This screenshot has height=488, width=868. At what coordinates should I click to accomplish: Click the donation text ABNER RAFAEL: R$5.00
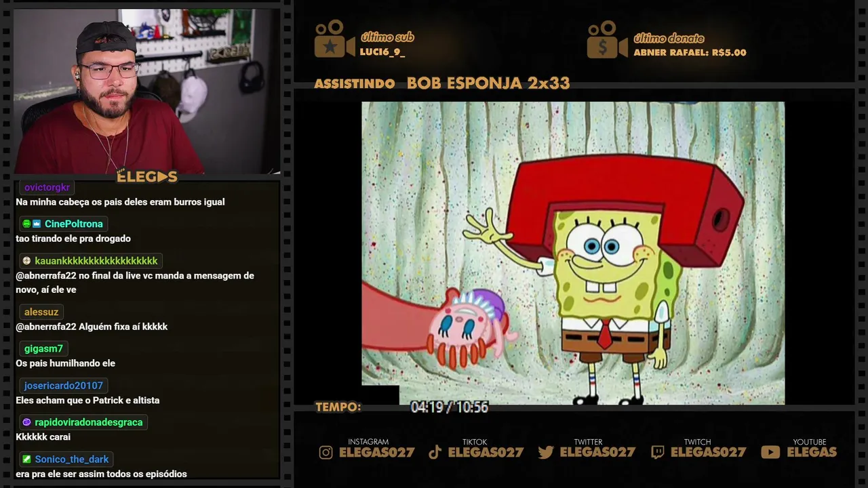690,53
